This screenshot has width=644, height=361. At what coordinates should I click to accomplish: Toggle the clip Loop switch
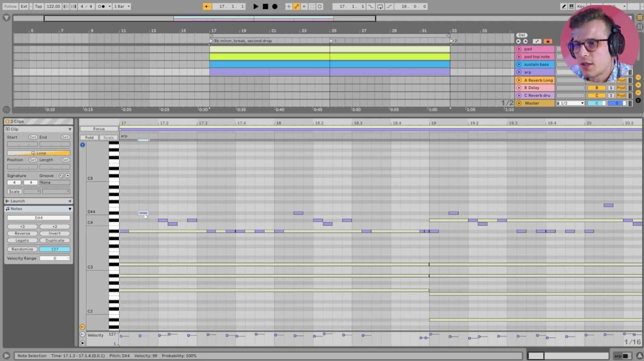(39, 153)
